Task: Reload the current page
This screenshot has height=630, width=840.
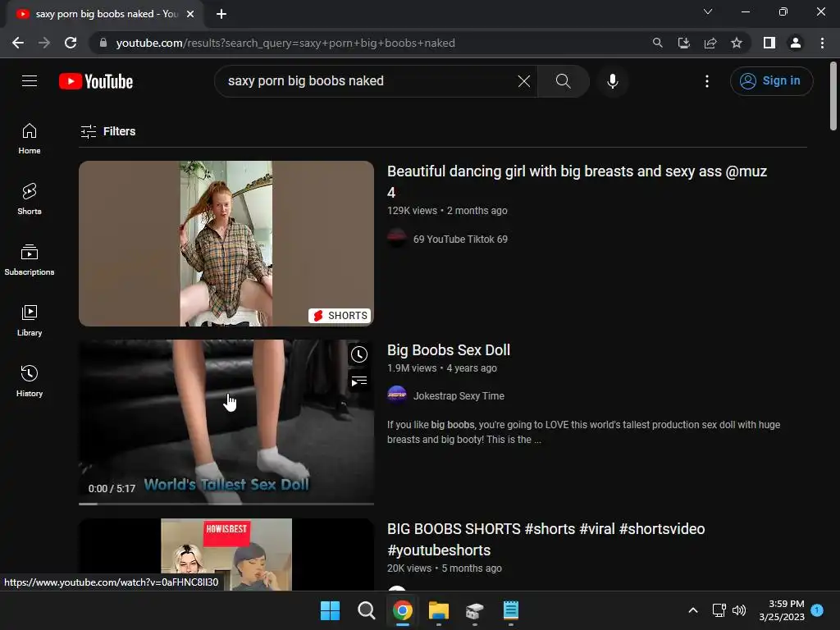Action: pyautogui.click(x=71, y=43)
